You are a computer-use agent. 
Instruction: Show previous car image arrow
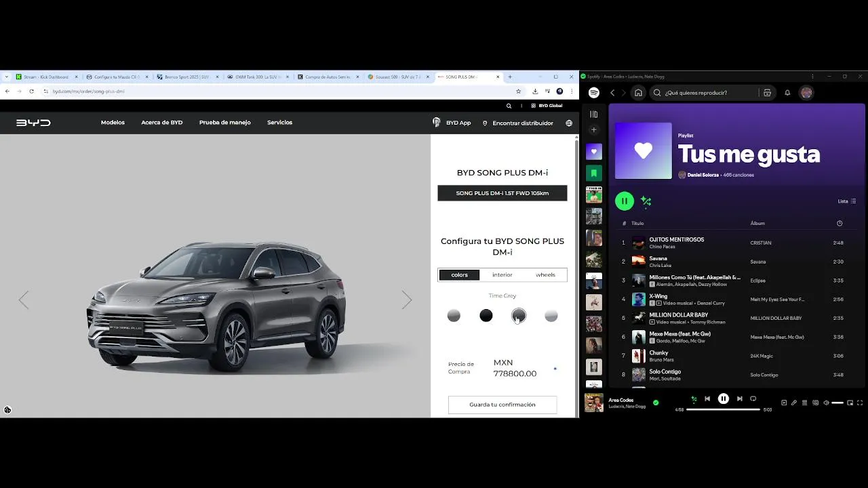coord(24,300)
